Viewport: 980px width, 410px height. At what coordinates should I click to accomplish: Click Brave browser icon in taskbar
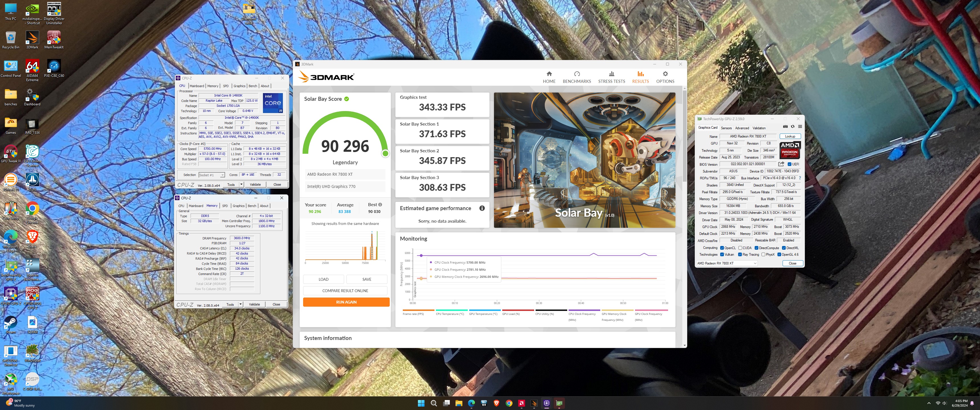pos(496,403)
